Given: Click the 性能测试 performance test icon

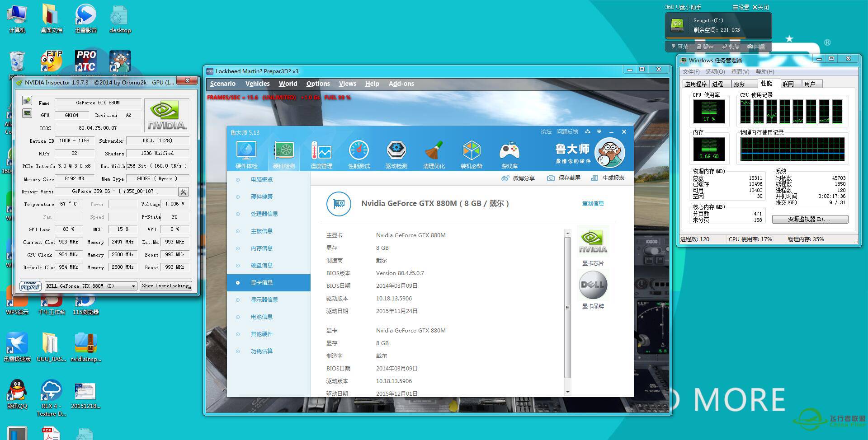Looking at the screenshot, I should pyautogui.click(x=359, y=154).
